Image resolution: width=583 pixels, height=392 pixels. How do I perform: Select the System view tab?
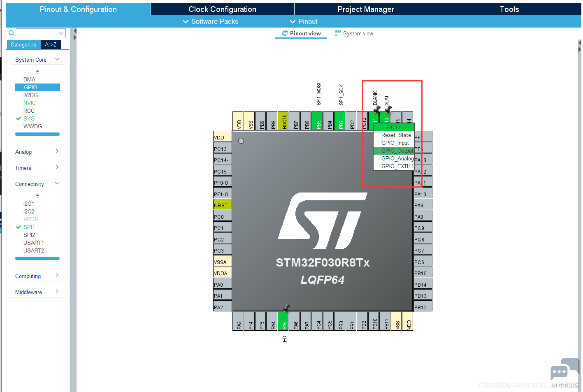[354, 34]
